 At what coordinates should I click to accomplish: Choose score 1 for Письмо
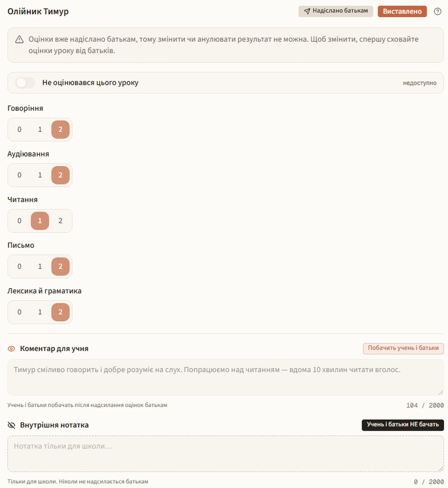[40, 266]
